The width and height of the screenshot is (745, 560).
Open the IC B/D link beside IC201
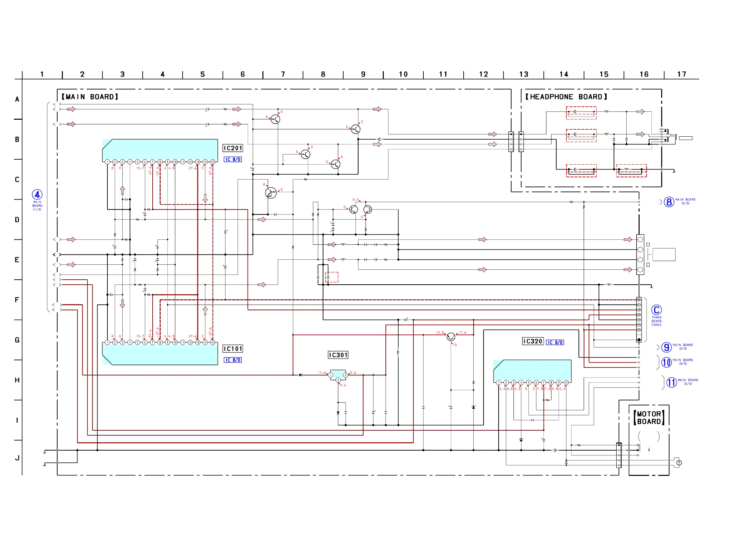[232, 160]
